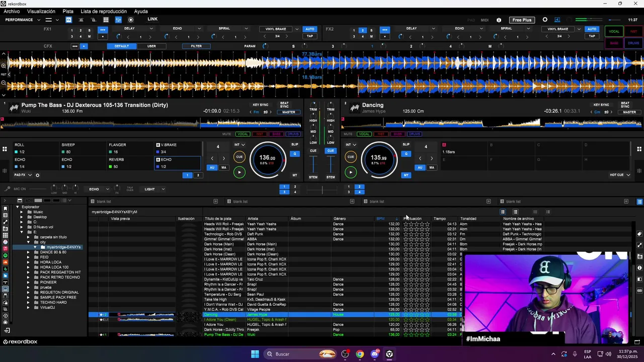This screenshot has width=644, height=362.
Task: Click the Free Plus plan button
Action: point(522,20)
